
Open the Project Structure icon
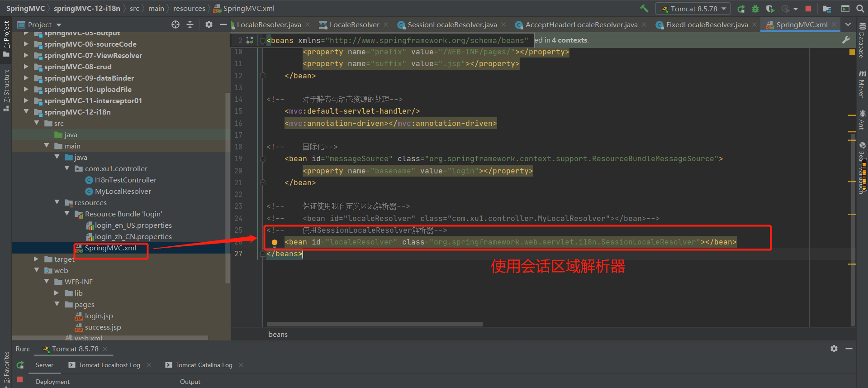(x=827, y=9)
